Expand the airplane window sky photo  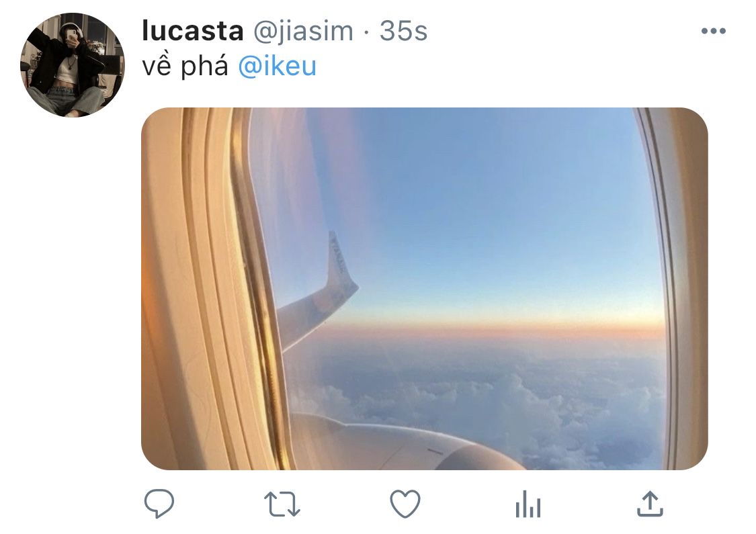(x=424, y=289)
